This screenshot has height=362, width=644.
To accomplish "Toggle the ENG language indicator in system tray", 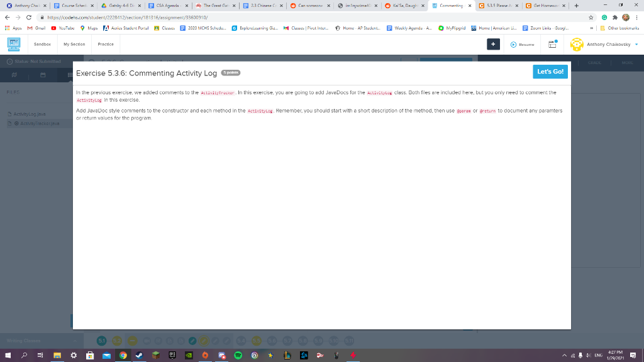I will pyautogui.click(x=598, y=356).
